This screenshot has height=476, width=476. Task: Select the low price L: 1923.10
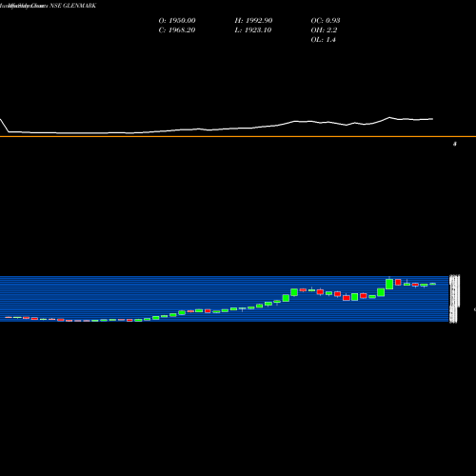point(253,30)
